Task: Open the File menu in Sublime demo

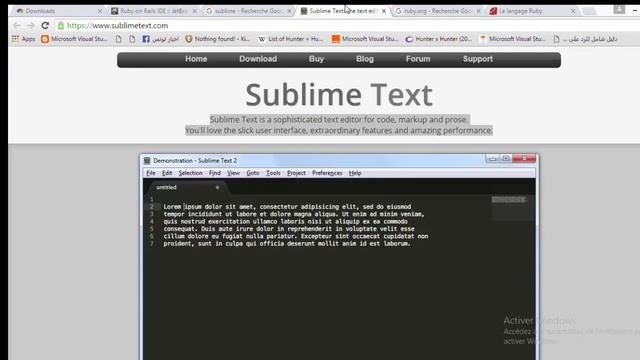Action: point(151,173)
